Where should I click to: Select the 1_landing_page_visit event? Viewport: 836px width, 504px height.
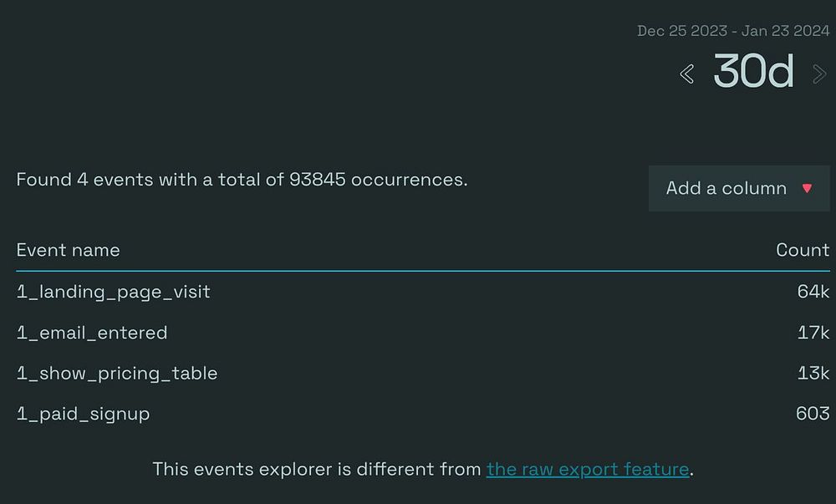(113, 292)
